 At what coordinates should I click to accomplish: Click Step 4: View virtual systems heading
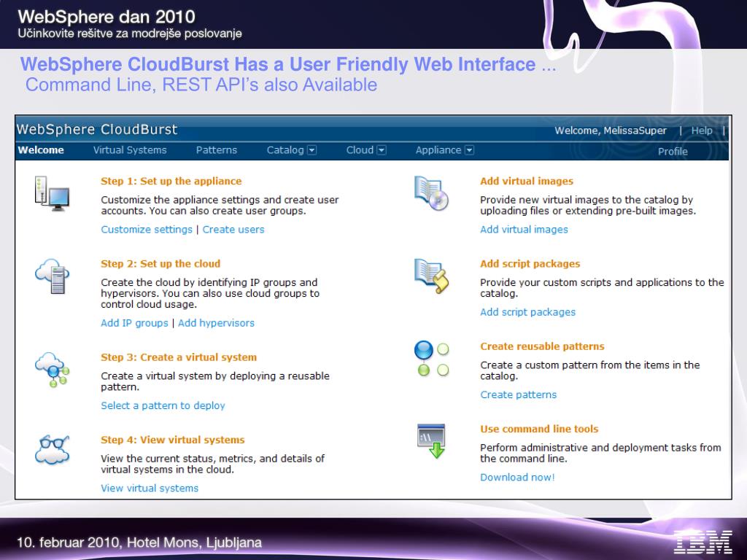point(172,440)
